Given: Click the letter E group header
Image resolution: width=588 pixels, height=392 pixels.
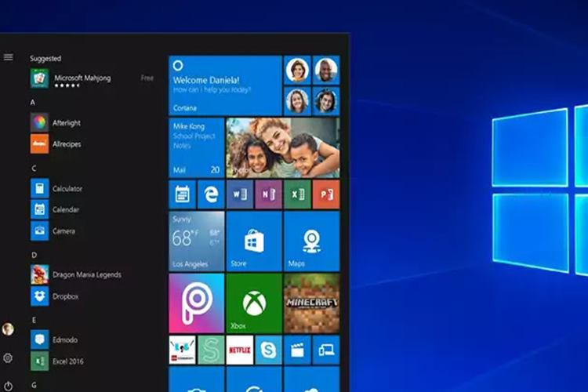Looking at the screenshot, I should pos(34,320).
